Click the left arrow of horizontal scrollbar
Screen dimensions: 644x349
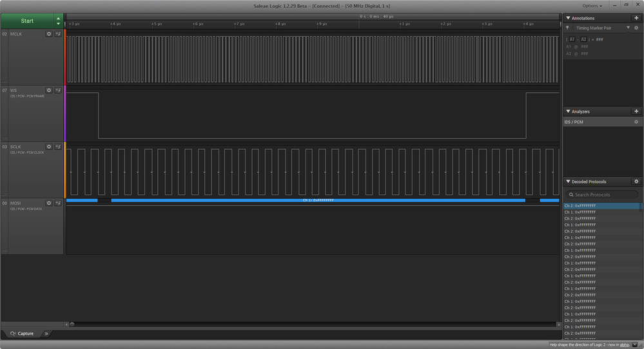tap(66, 324)
